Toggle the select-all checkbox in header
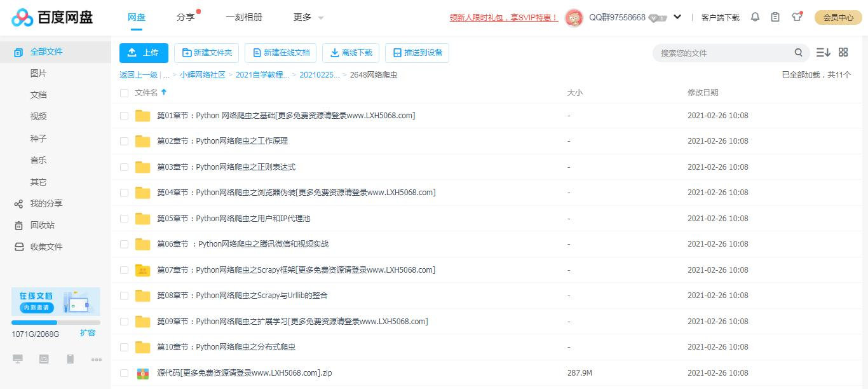This screenshot has width=868, height=389. click(124, 93)
